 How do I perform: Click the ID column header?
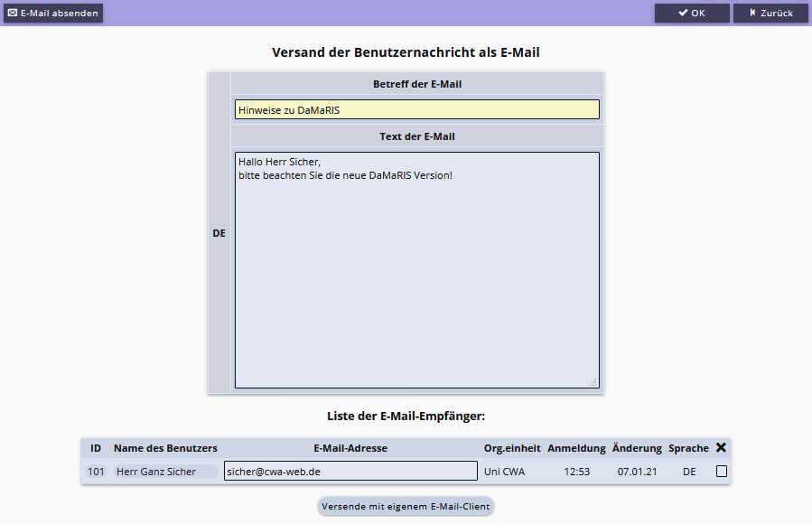(96, 448)
